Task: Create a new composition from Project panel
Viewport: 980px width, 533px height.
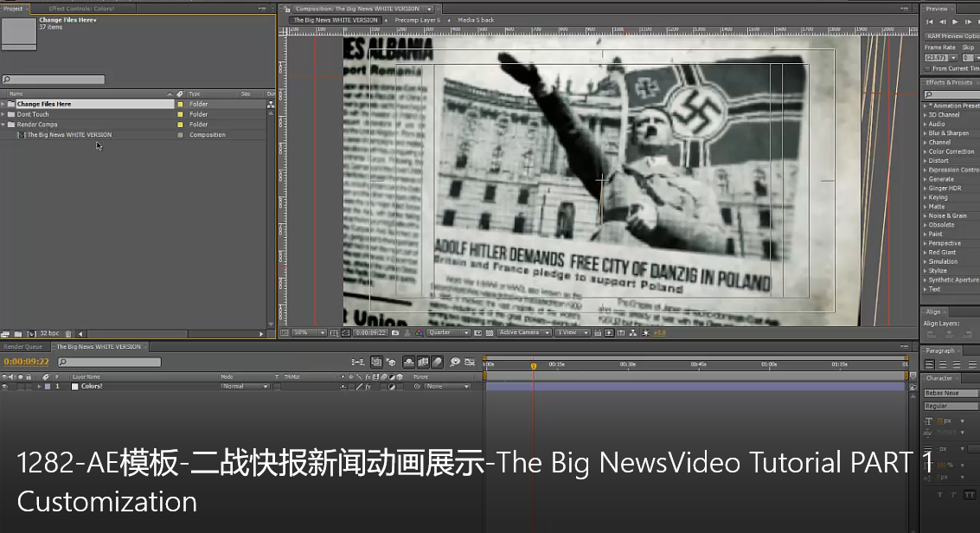Action: tap(31, 334)
